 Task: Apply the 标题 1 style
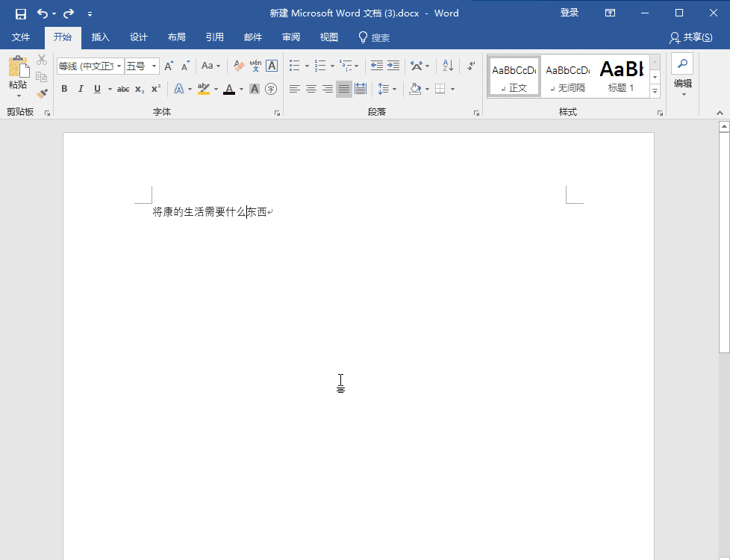621,77
